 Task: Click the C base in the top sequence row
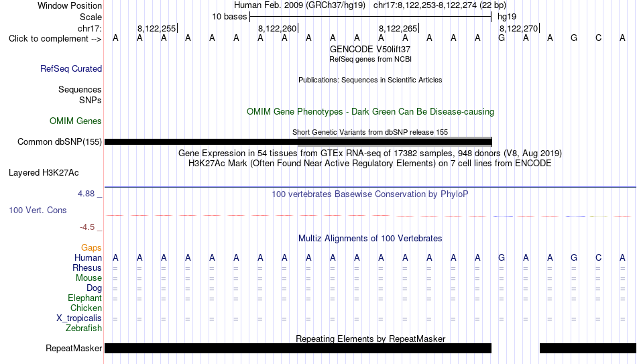pos(598,38)
